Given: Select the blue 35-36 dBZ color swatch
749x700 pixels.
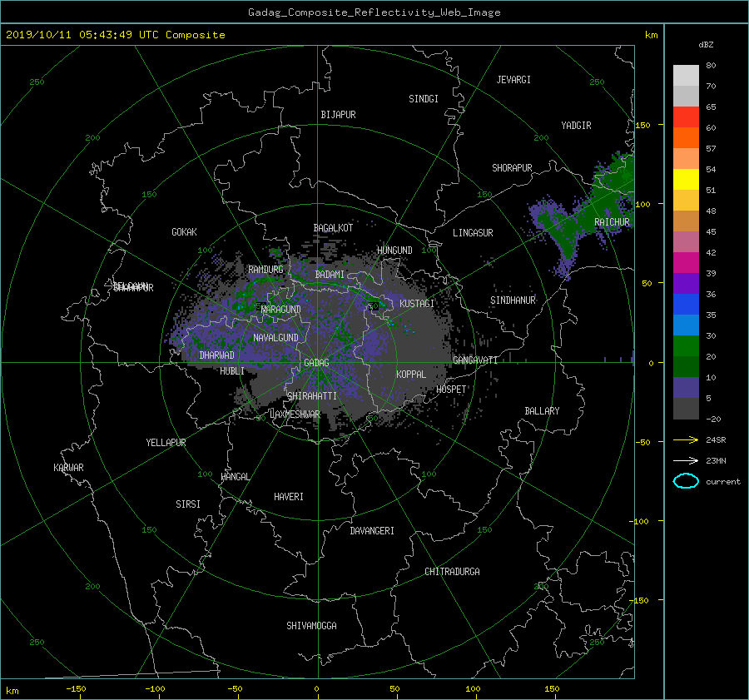Looking at the screenshot, I should (x=686, y=305).
